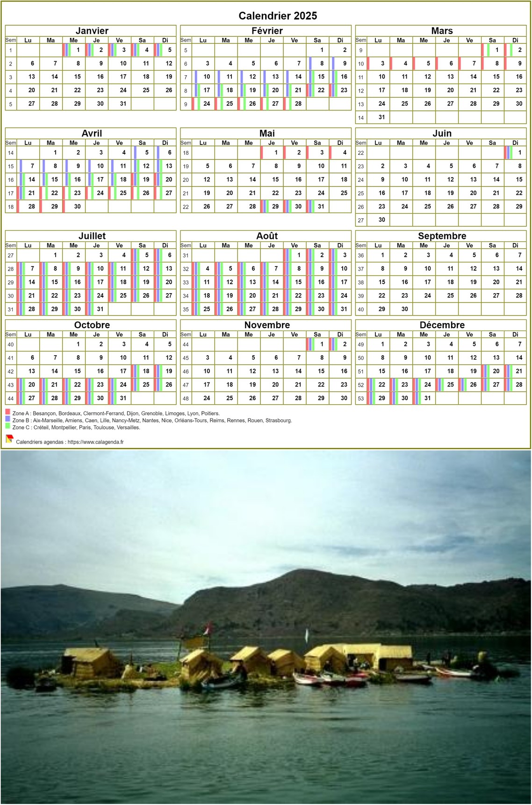Select September 30 in the Septembre grid
This screenshot has height=805, width=532.
pos(404,309)
